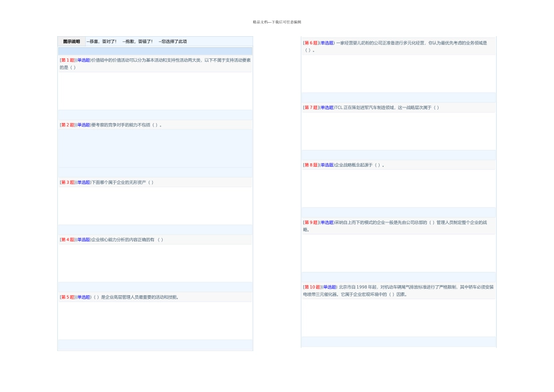This screenshot has height=392, width=554.
Task: Click the blue 单选题 link of question 7
Action: point(327,108)
